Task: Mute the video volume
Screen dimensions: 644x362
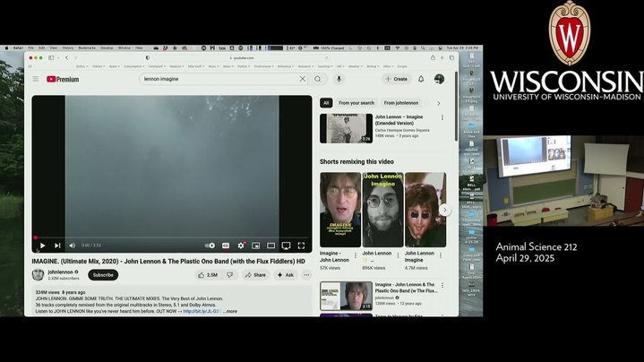Action: point(73,246)
